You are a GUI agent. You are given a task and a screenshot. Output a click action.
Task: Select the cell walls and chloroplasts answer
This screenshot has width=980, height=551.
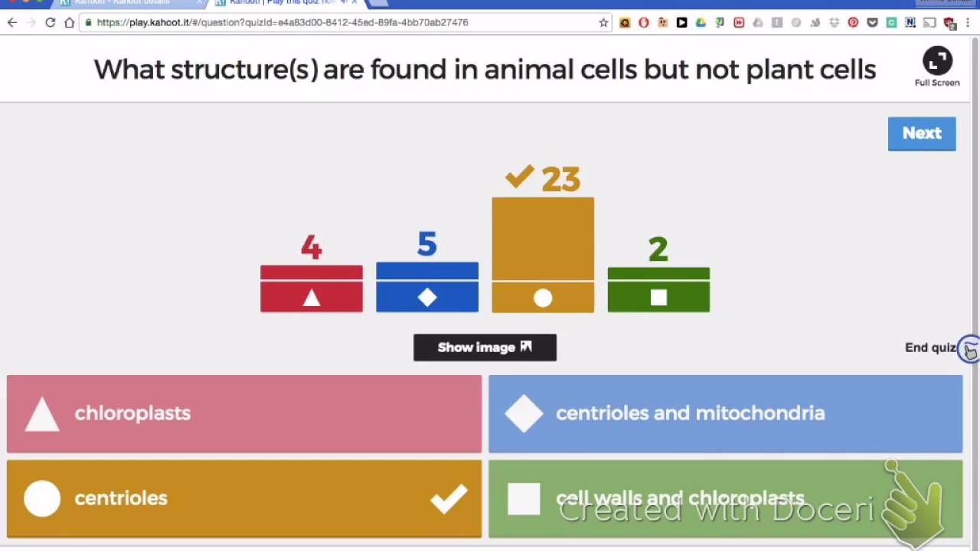(725, 498)
